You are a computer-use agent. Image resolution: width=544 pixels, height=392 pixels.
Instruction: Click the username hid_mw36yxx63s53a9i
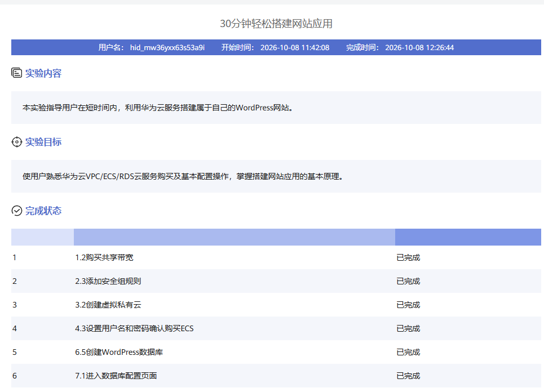[167, 47]
